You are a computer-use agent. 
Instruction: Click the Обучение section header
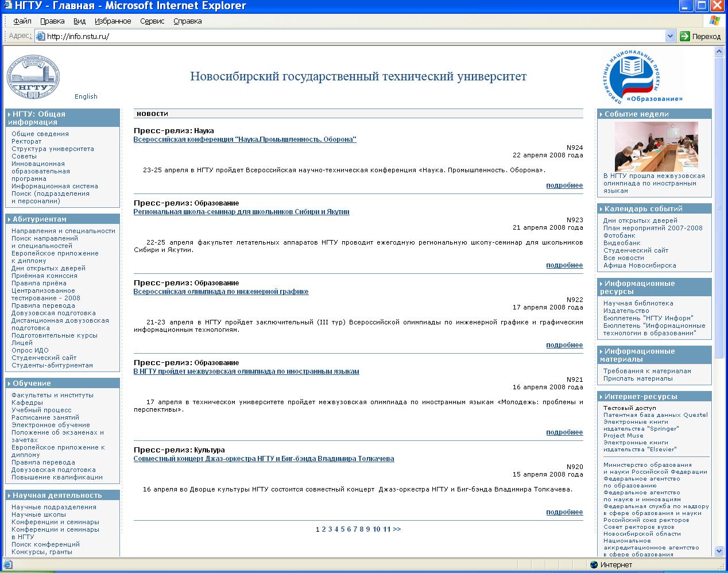pos(63,384)
